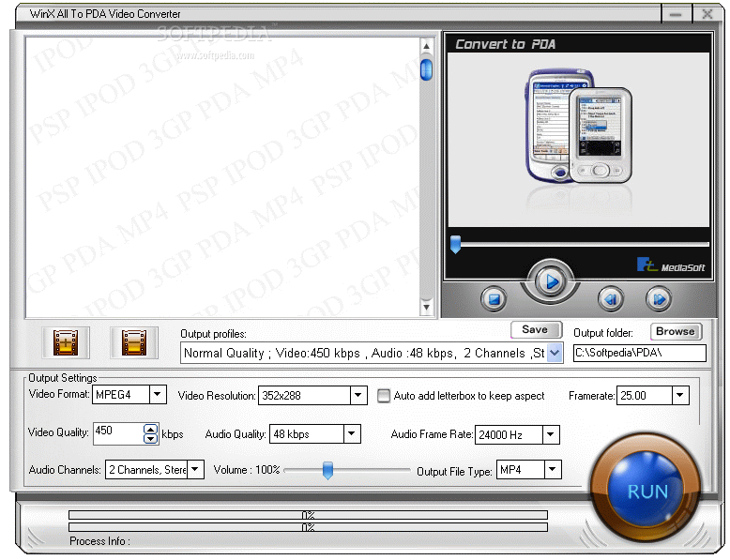Viewport: 730px width, 560px height.
Task: Browse for an output folder
Action: [676, 331]
